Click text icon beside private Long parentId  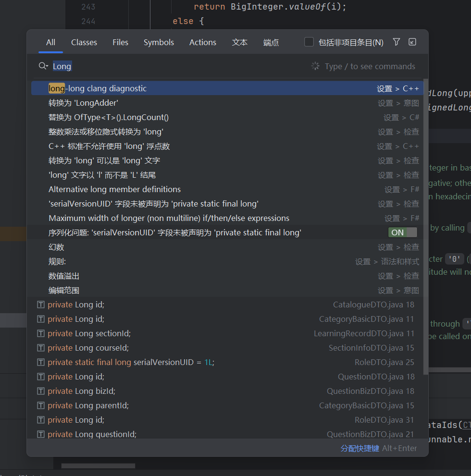(x=41, y=405)
